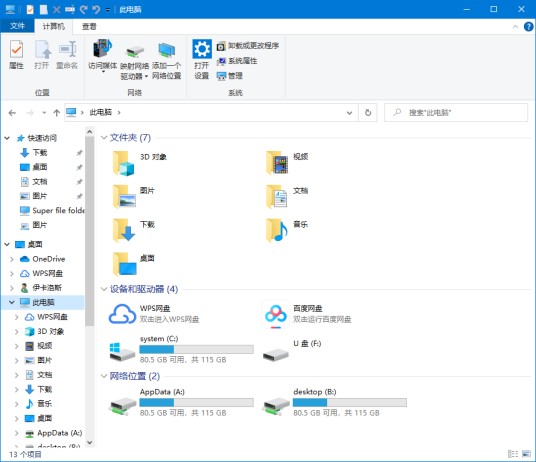Click the system (C:) capacity bar
The image size is (536, 462).
[x=197, y=349]
